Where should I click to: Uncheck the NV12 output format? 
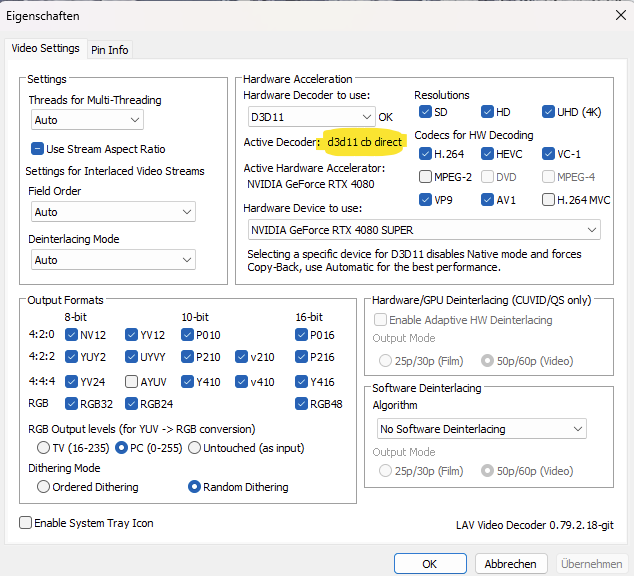coord(71,335)
